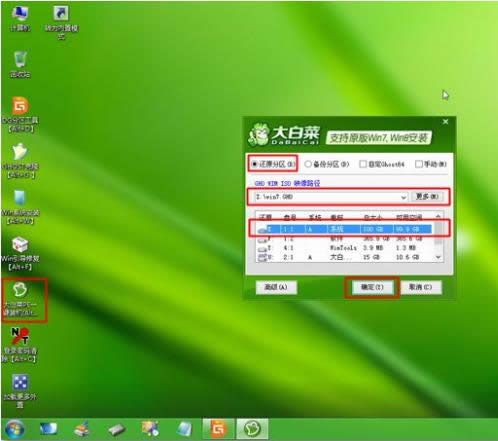Open the Computer desktop icon

pos(20,18)
